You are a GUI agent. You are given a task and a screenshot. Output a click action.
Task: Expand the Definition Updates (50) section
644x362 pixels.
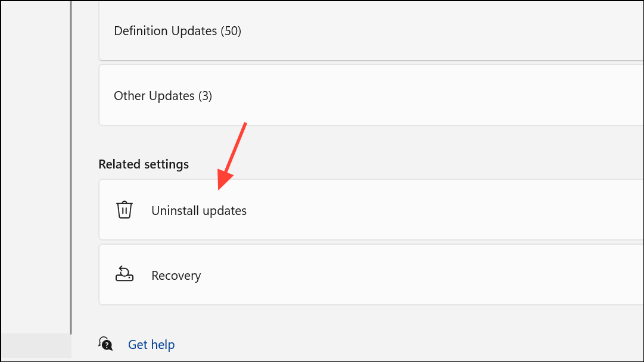pos(369,30)
